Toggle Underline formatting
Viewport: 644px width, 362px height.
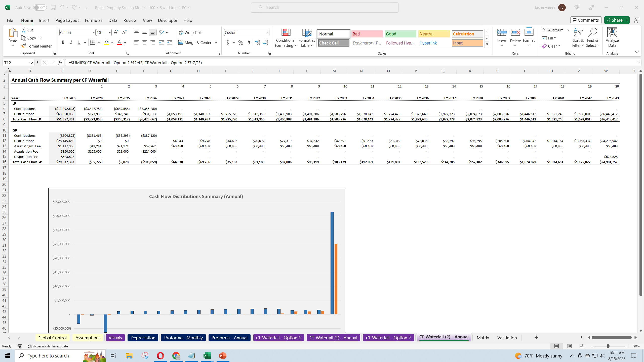pos(79,42)
